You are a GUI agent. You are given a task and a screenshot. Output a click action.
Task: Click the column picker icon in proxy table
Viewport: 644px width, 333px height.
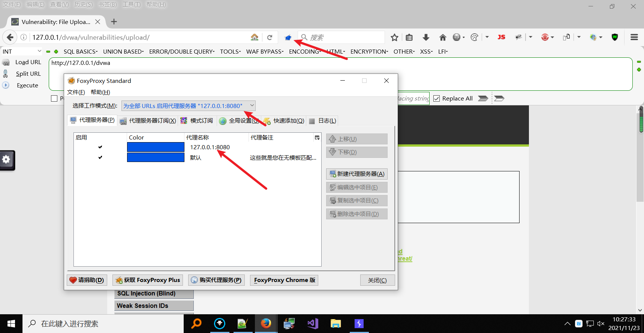[317, 138]
